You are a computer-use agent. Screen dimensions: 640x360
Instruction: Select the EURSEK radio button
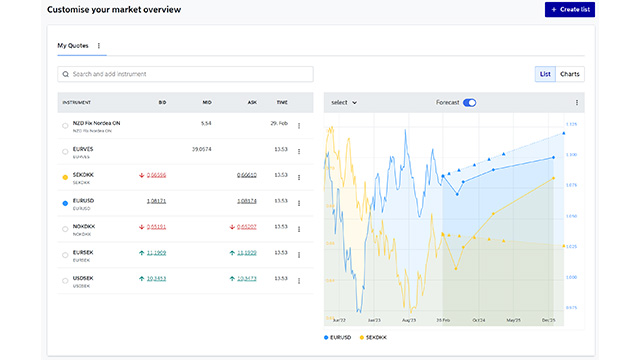pyautogui.click(x=65, y=255)
